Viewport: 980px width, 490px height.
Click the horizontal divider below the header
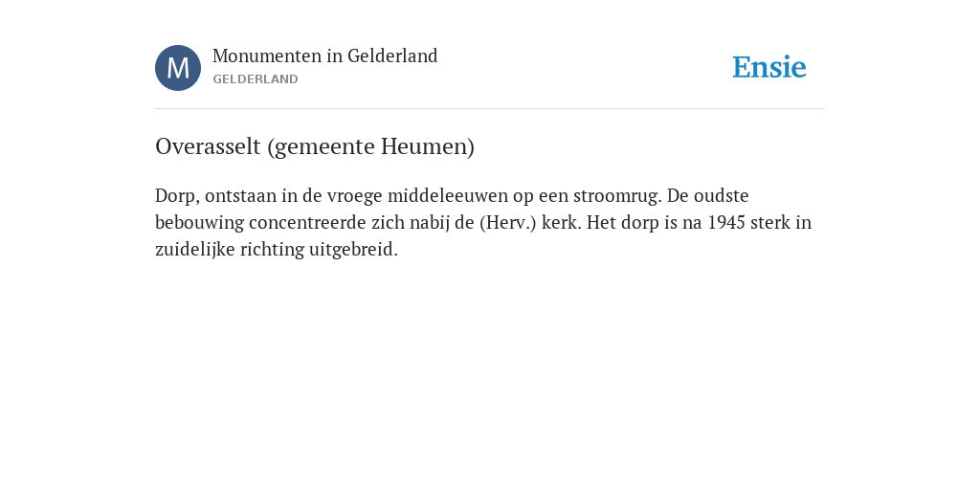(490, 109)
